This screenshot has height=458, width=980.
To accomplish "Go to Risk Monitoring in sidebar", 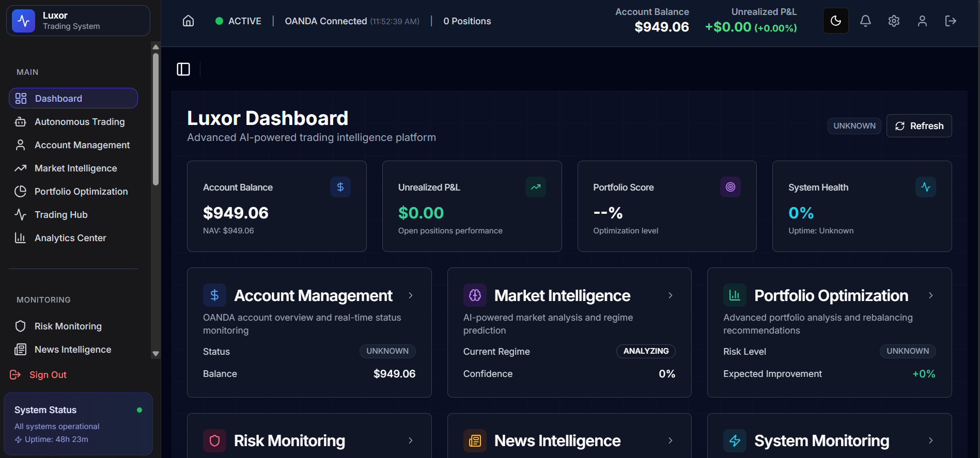I will [68, 326].
